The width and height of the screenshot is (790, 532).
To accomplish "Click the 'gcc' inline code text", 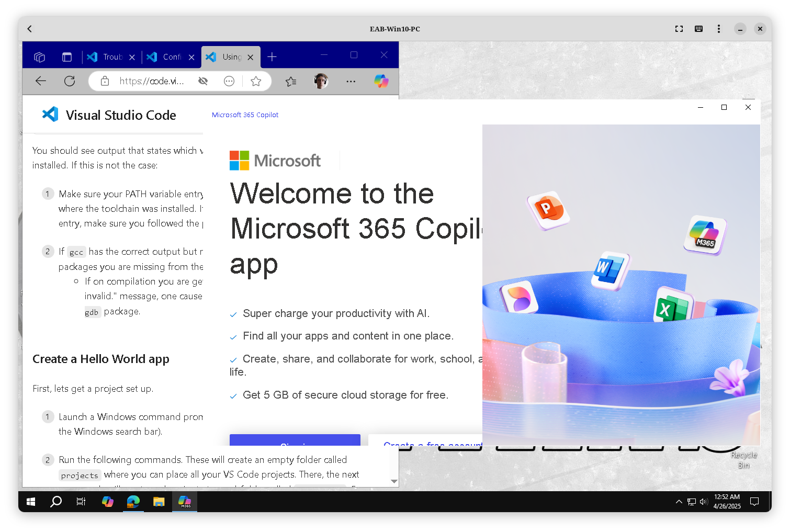I will click(76, 252).
